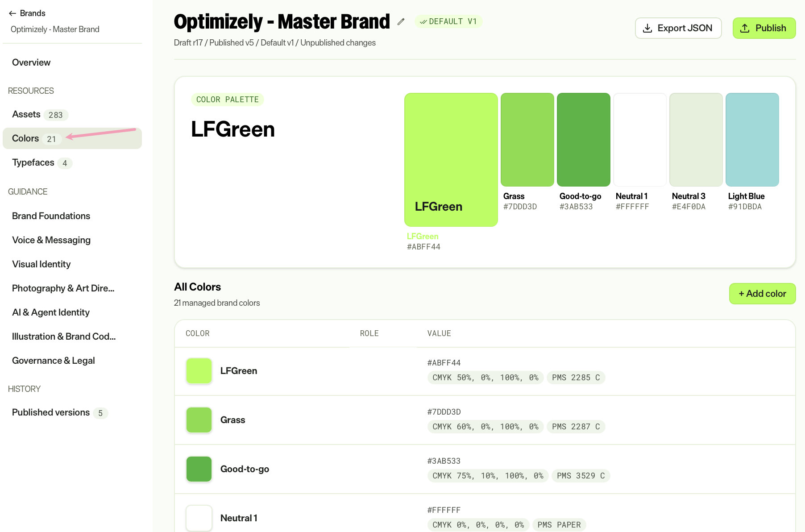Open Illustration & Brand Code page
The width and height of the screenshot is (805, 532).
point(64,337)
